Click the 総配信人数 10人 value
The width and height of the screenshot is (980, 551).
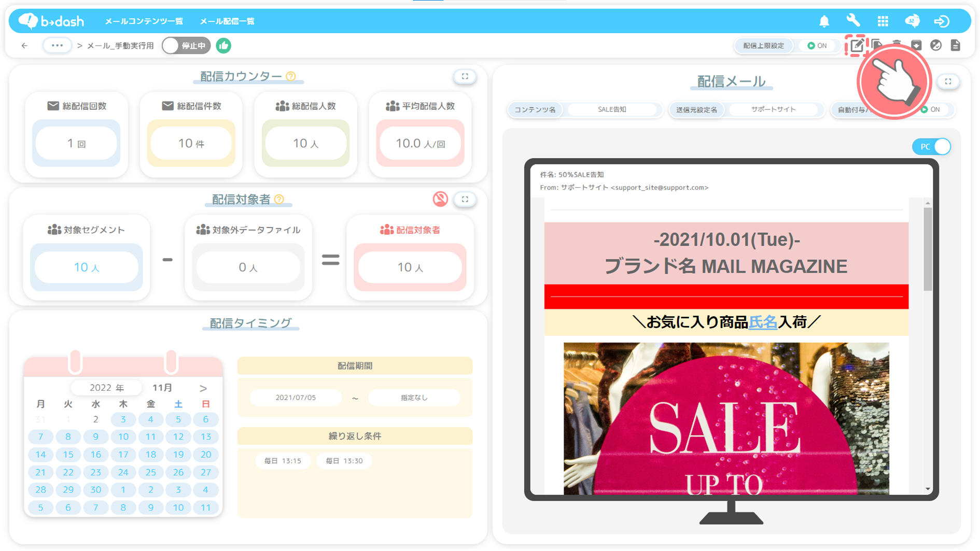[x=306, y=144]
